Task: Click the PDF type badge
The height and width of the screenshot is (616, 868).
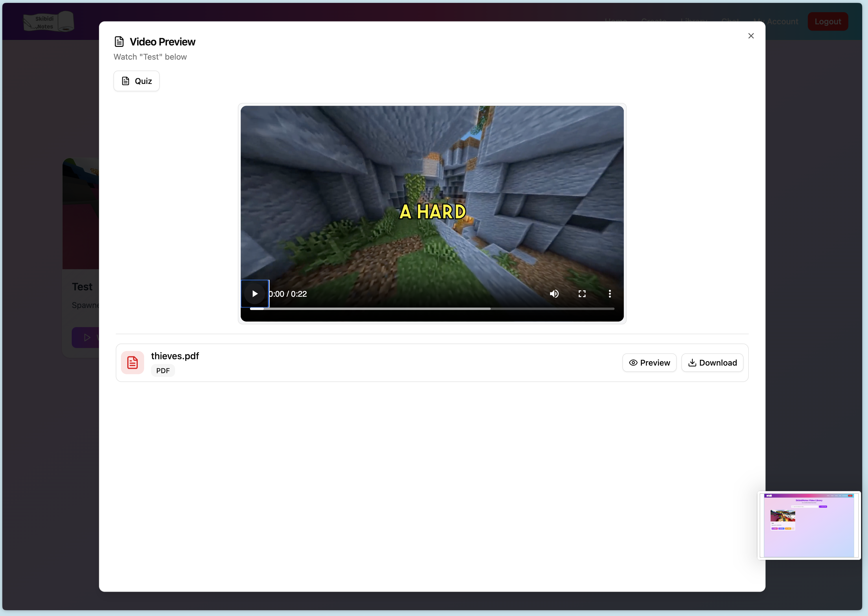Action: tap(163, 371)
